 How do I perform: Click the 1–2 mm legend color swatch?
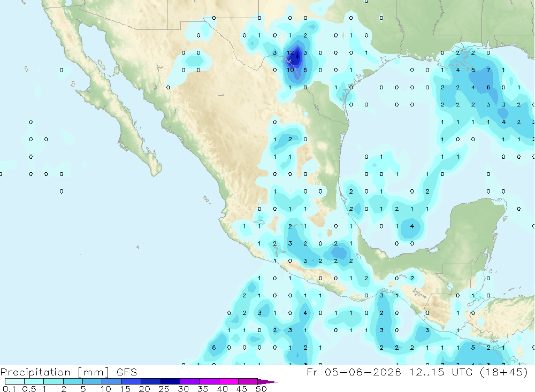[x=53, y=381]
